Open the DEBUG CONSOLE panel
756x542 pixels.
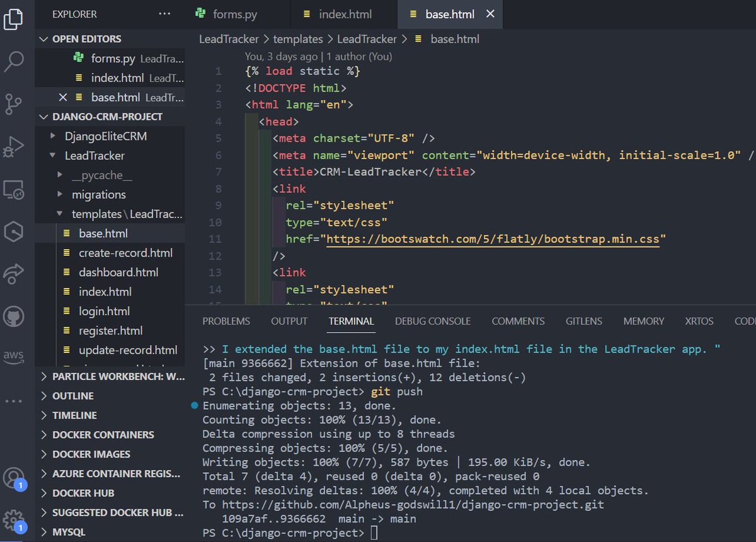tap(432, 321)
